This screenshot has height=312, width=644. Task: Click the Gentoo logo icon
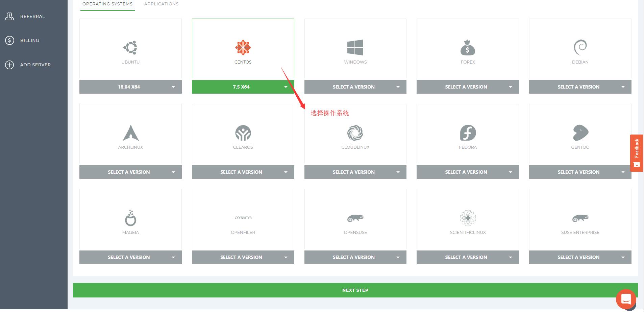[x=580, y=133]
